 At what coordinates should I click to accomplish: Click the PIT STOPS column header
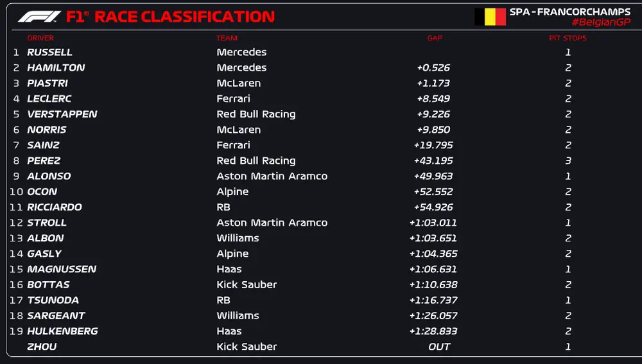[568, 38]
